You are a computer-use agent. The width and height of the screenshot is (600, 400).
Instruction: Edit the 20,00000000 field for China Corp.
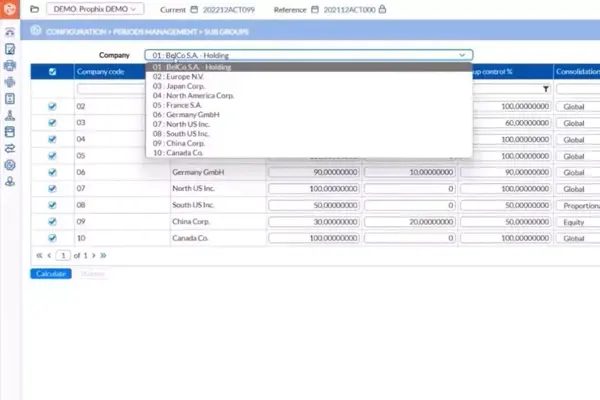point(410,222)
